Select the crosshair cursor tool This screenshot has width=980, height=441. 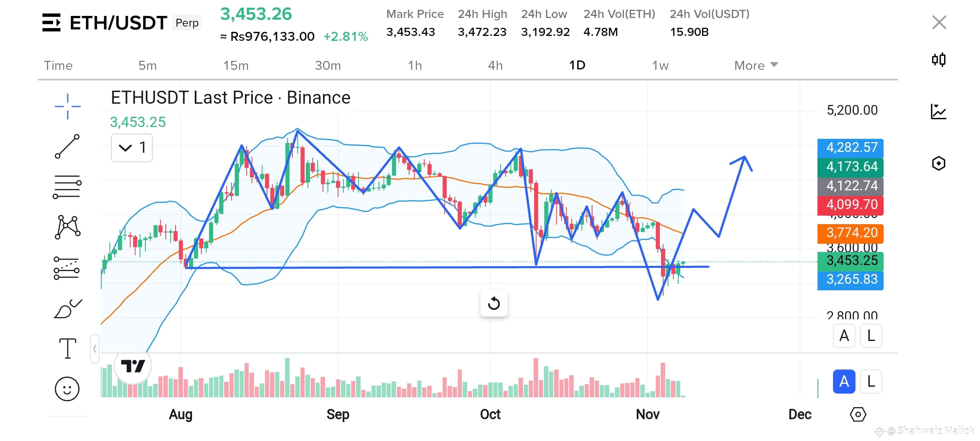68,107
